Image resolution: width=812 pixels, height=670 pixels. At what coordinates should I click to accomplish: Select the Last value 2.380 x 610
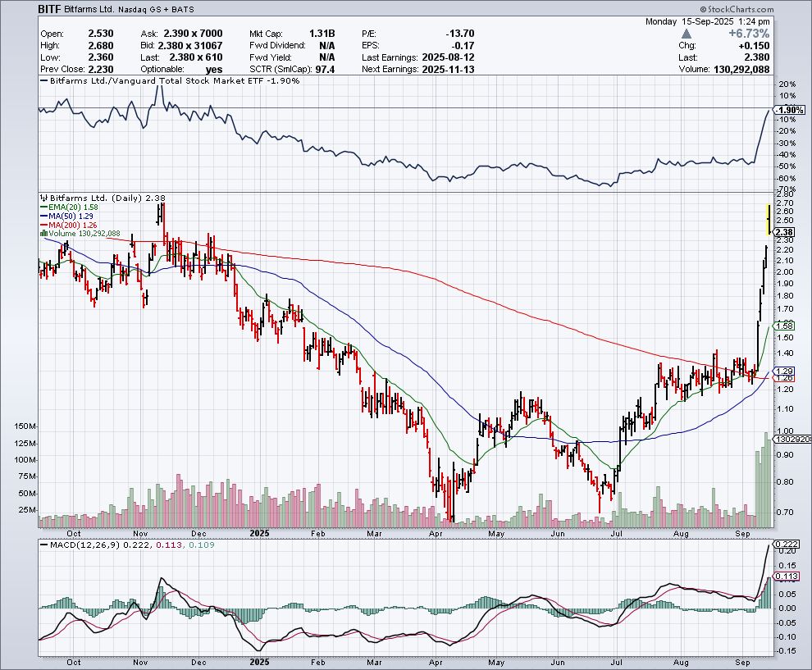tap(196, 57)
